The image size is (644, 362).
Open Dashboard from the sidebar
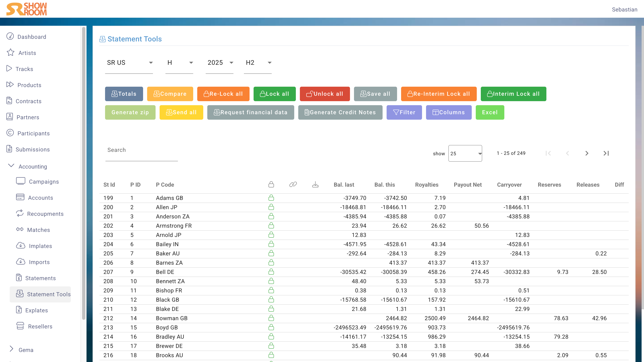[32, 37]
